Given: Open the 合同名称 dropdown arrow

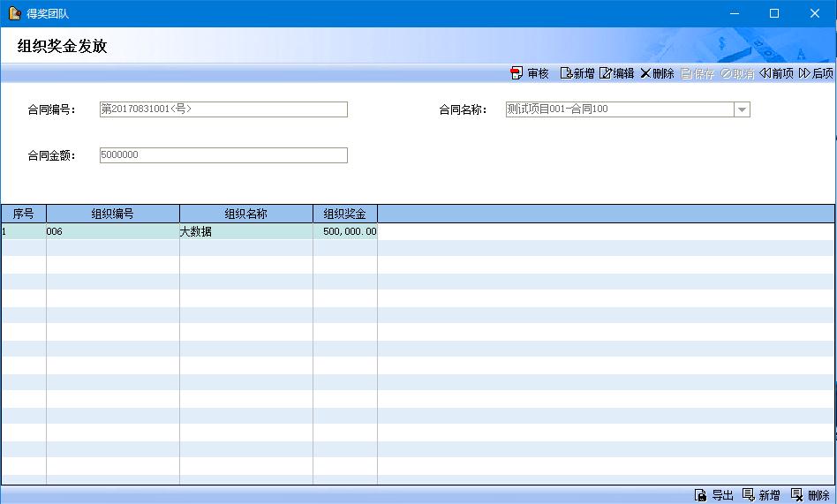Looking at the screenshot, I should (x=742, y=109).
